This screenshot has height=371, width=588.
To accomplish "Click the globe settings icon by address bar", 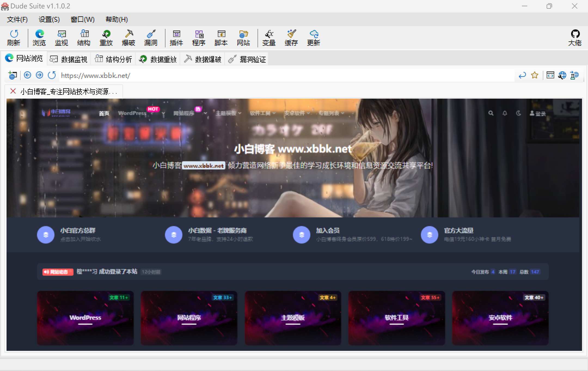I will click(562, 75).
